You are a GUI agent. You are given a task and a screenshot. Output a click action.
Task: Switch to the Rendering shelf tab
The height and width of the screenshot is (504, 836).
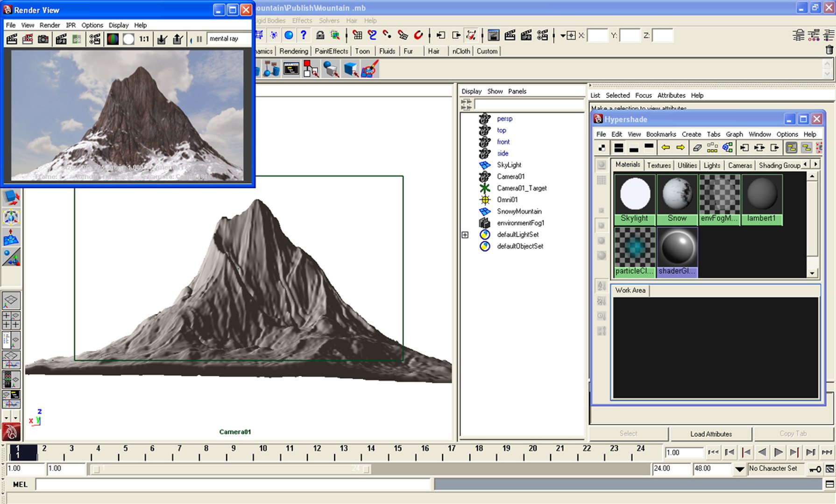tap(294, 51)
